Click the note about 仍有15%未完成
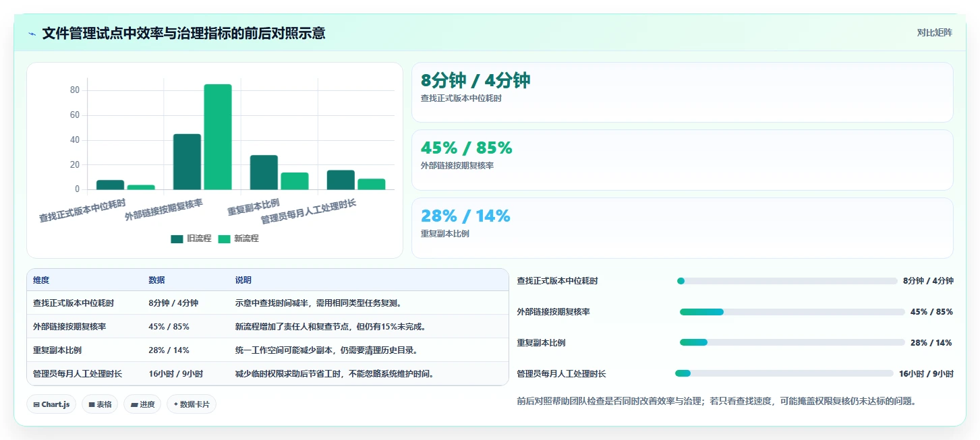 pyautogui.click(x=331, y=327)
